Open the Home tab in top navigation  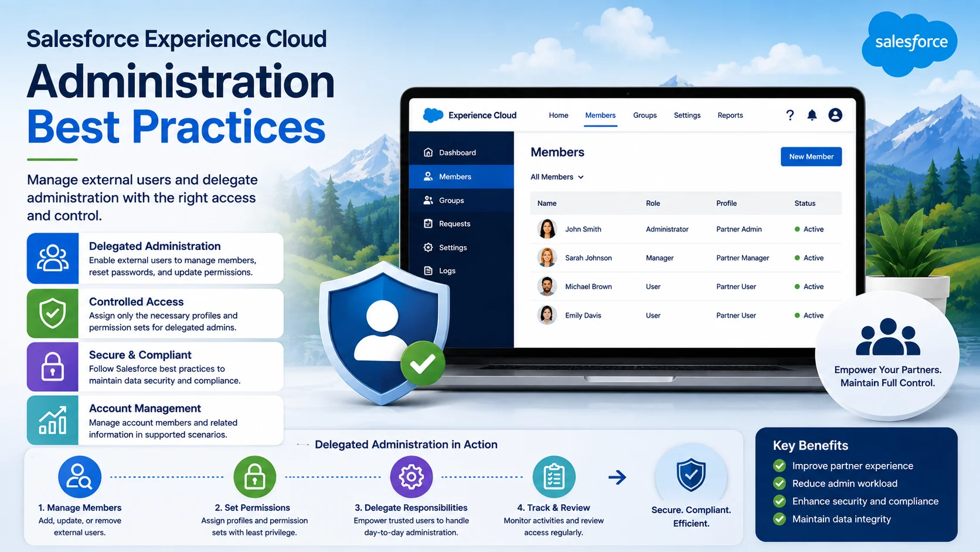(x=559, y=115)
